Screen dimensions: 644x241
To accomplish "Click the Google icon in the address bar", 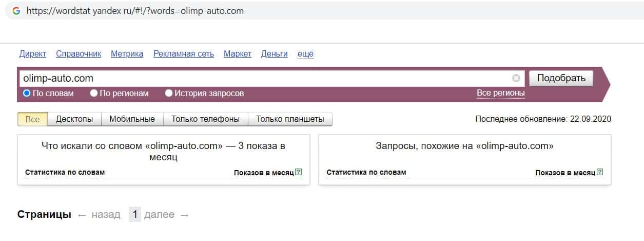I will click(x=16, y=11).
